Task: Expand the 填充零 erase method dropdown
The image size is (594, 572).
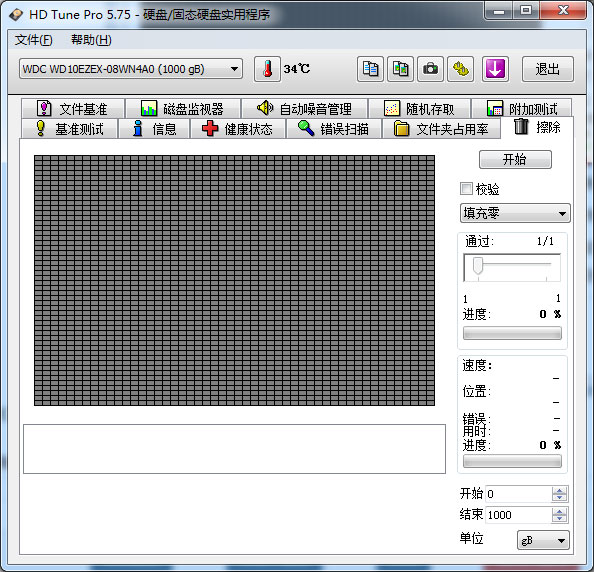Action: tap(515, 213)
